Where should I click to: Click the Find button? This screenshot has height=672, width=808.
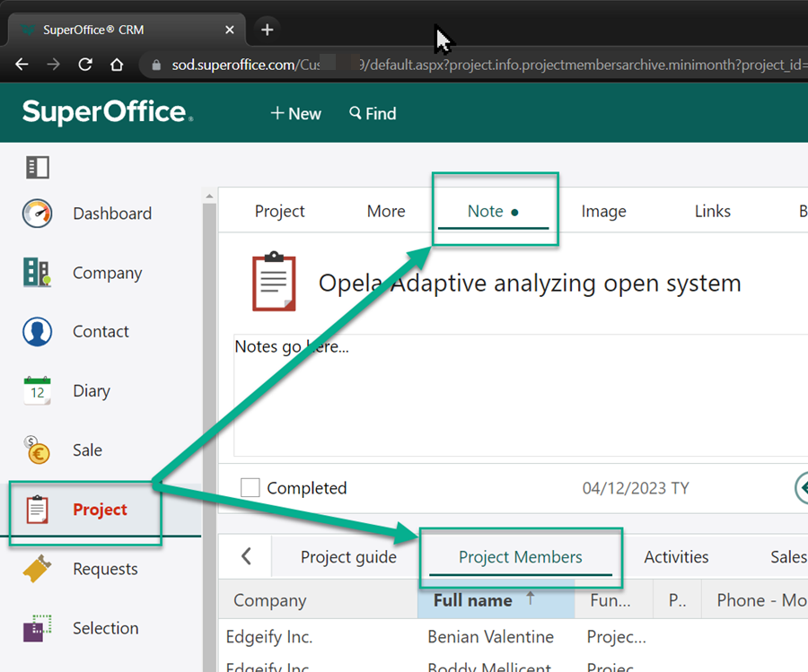(373, 114)
